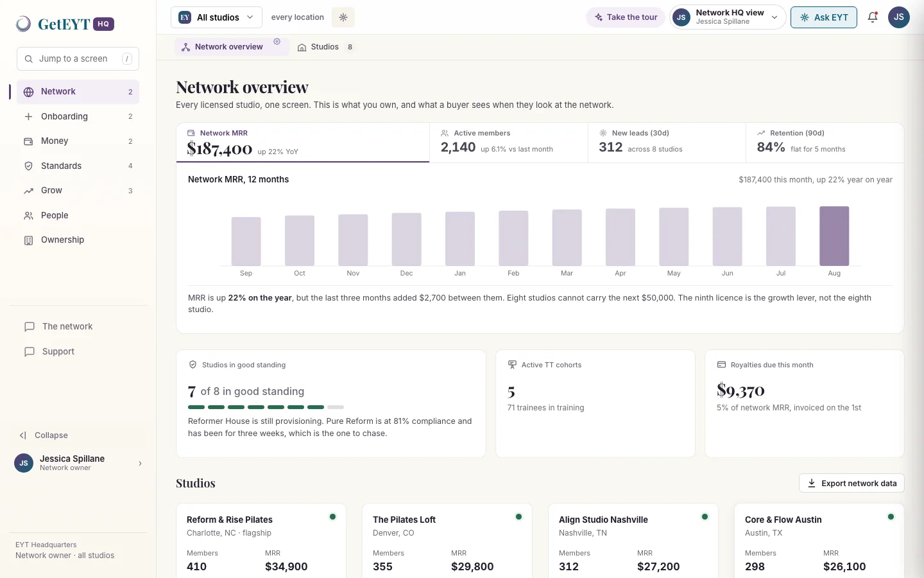Open the Reform & Rise Pilates card
This screenshot has height=578, width=924.
261,541
